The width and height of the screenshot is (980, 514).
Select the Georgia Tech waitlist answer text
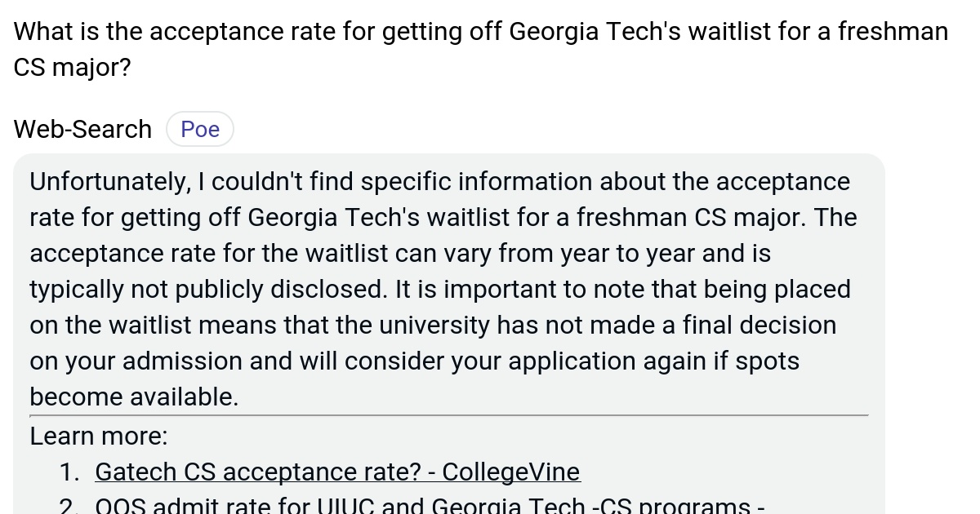pyautogui.click(x=443, y=289)
